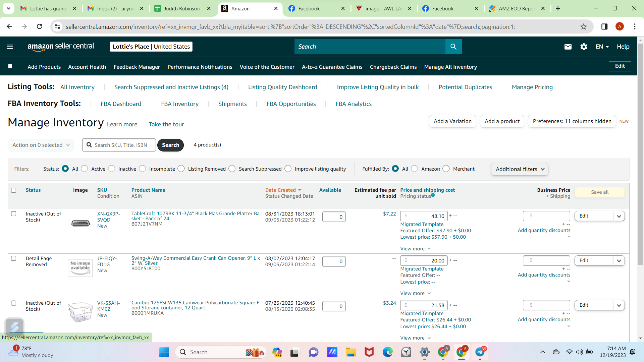
Task: Click the pricing status info icon
Action: (433, 195)
